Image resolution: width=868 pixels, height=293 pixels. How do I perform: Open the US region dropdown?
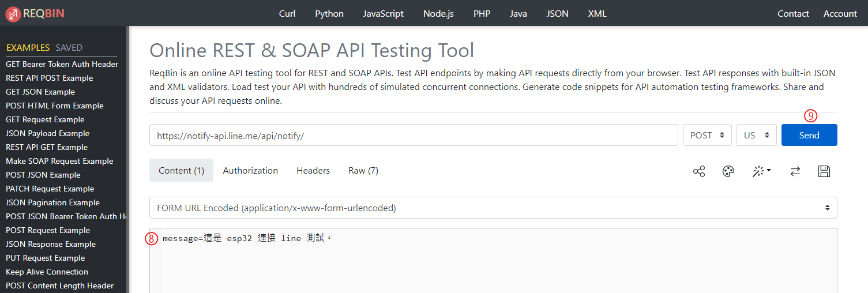(x=757, y=135)
